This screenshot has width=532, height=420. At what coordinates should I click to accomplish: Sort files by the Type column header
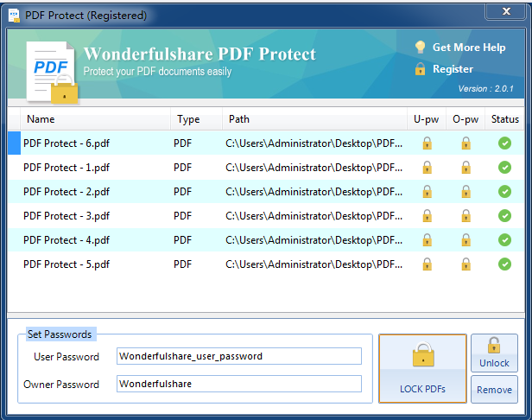(x=188, y=119)
